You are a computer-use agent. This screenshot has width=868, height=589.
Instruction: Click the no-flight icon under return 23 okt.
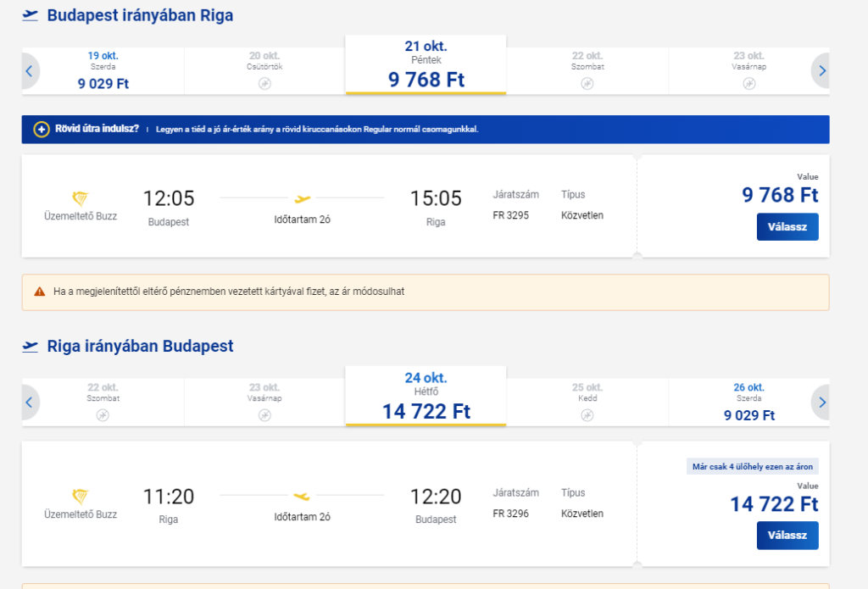point(264,415)
